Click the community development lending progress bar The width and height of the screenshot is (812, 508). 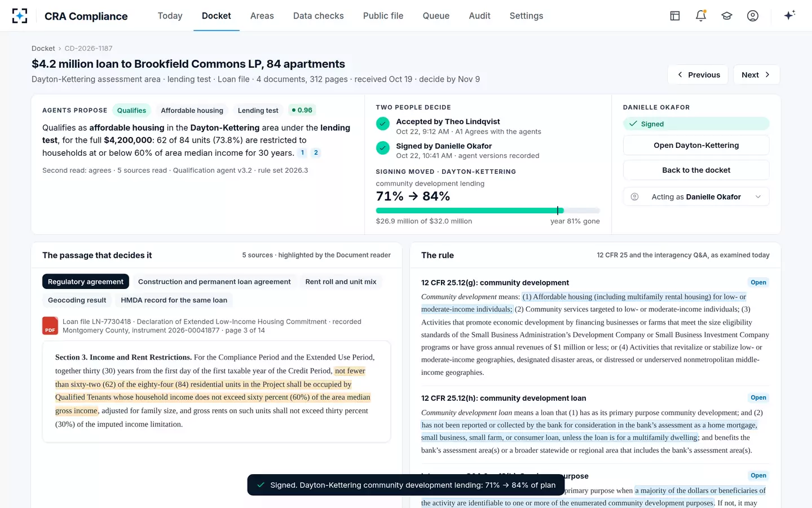488,211
